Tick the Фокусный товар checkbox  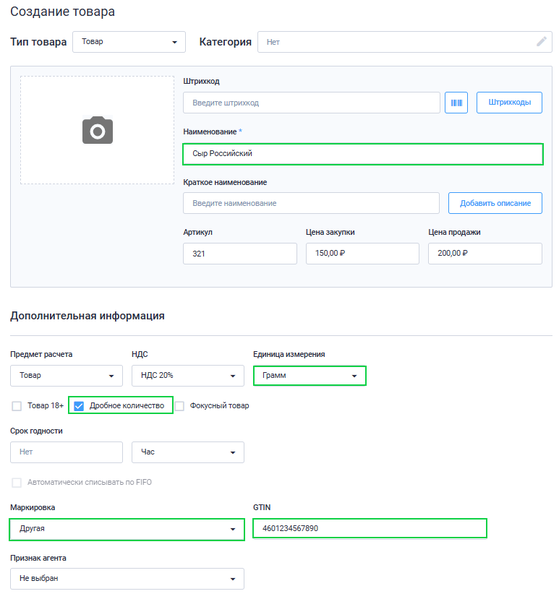(180, 406)
